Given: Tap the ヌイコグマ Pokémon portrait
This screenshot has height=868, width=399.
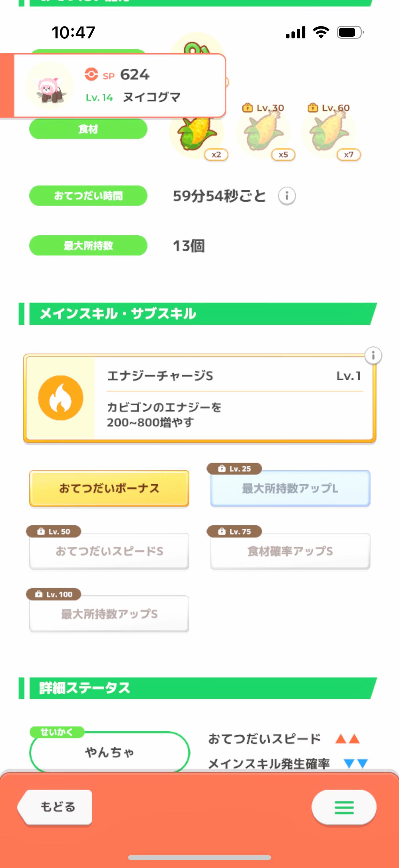Looking at the screenshot, I should pyautogui.click(x=50, y=86).
